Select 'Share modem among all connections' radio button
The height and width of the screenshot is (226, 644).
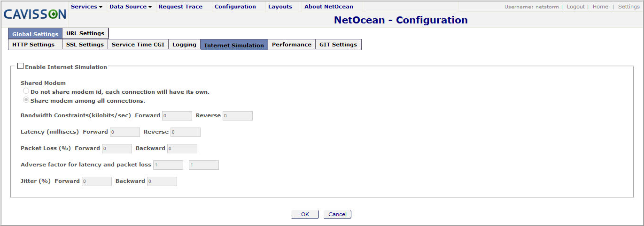tap(26, 100)
